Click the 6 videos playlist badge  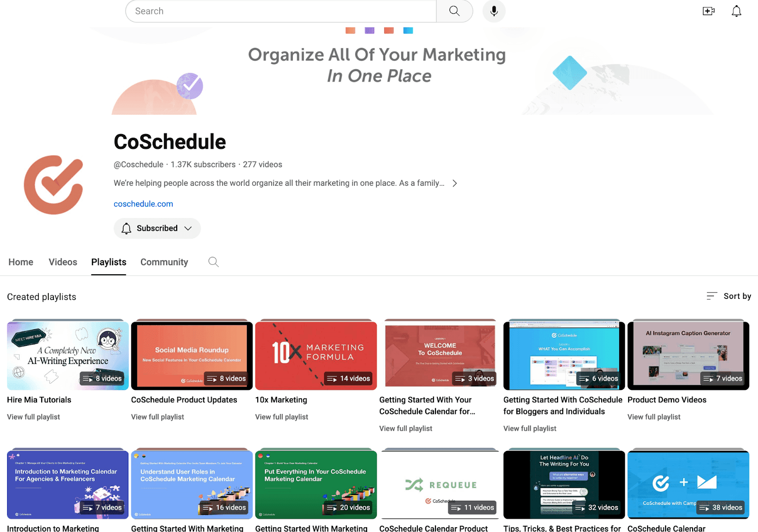pyautogui.click(x=599, y=379)
